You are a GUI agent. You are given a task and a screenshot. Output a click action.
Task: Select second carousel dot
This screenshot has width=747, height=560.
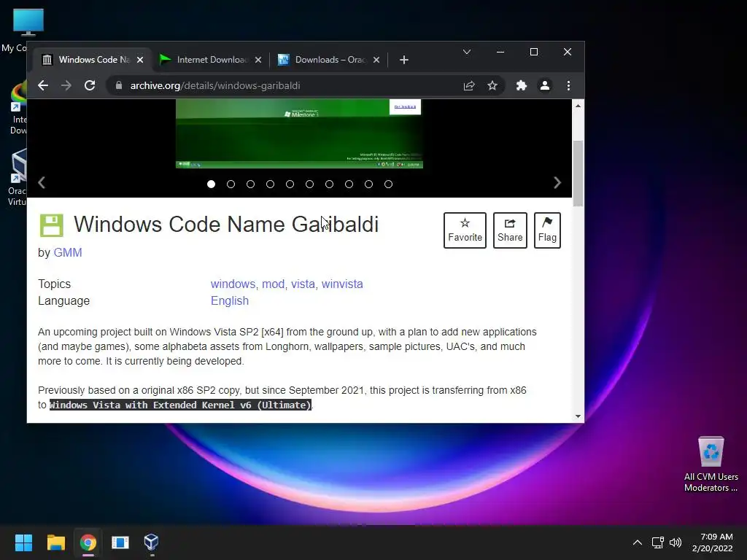231,184
